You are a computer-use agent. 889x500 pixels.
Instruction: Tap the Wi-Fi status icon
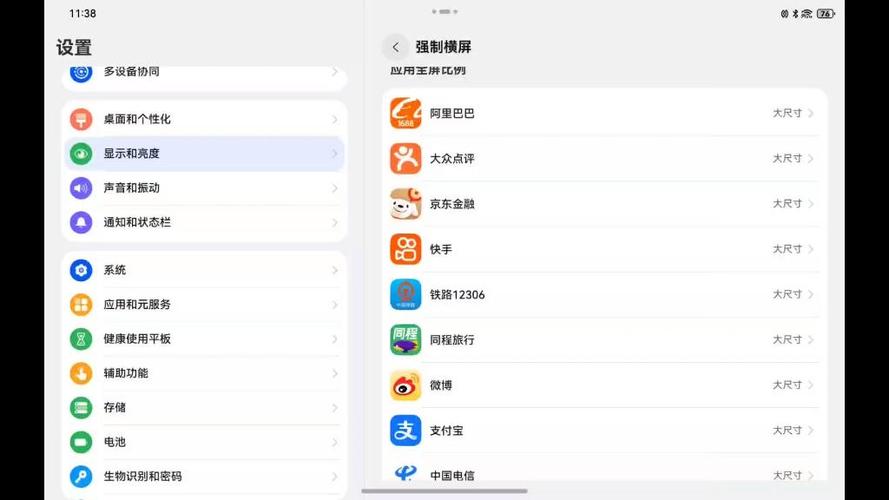tap(807, 14)
